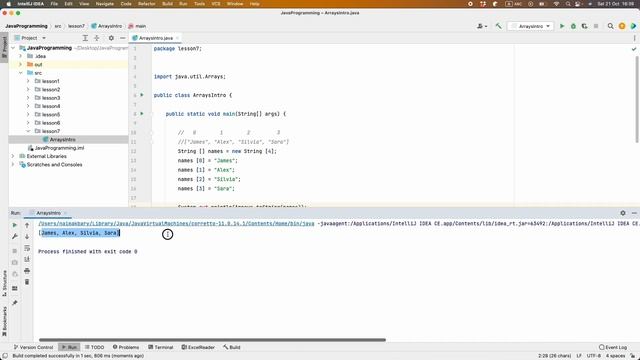Open the TODO tool window
This screenshot has width=640, height=360.
click(x=94, y=347)
